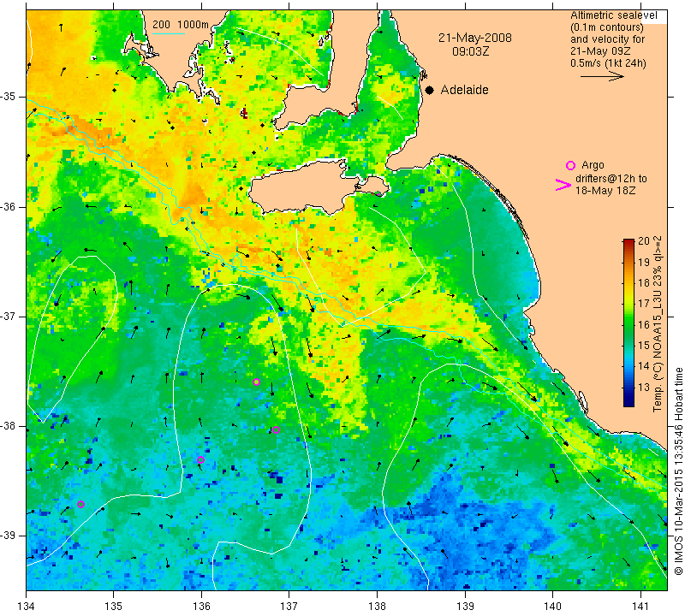This screenshot has height=616, width=685.
Task: Click the colorbar label '15'
Action: coord(644,346)
